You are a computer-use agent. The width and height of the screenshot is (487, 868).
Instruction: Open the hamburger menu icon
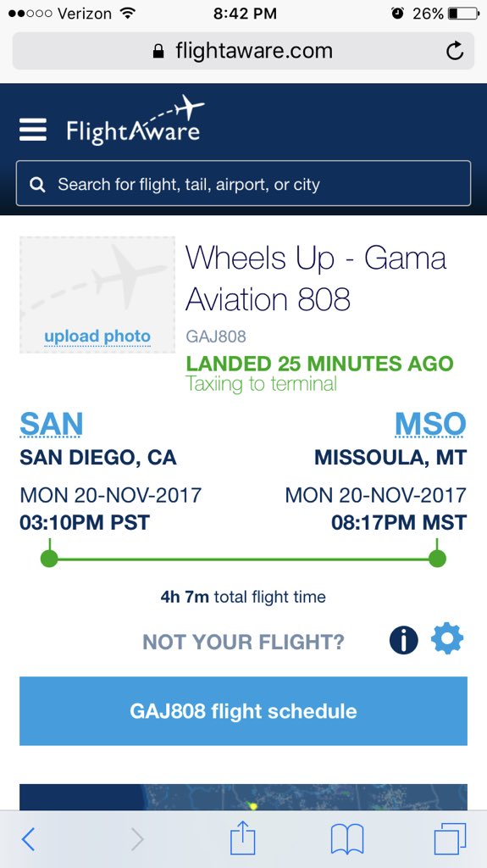(33, 130)
